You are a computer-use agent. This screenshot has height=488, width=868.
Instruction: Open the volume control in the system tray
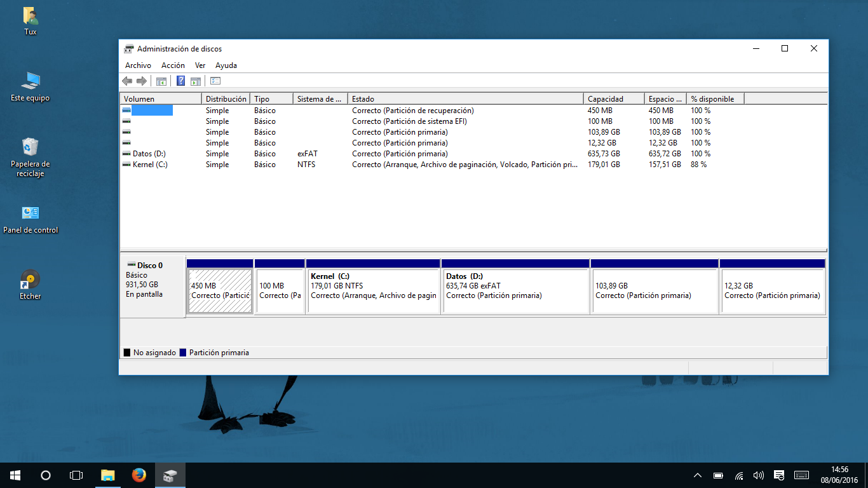[x=758, y=475]
